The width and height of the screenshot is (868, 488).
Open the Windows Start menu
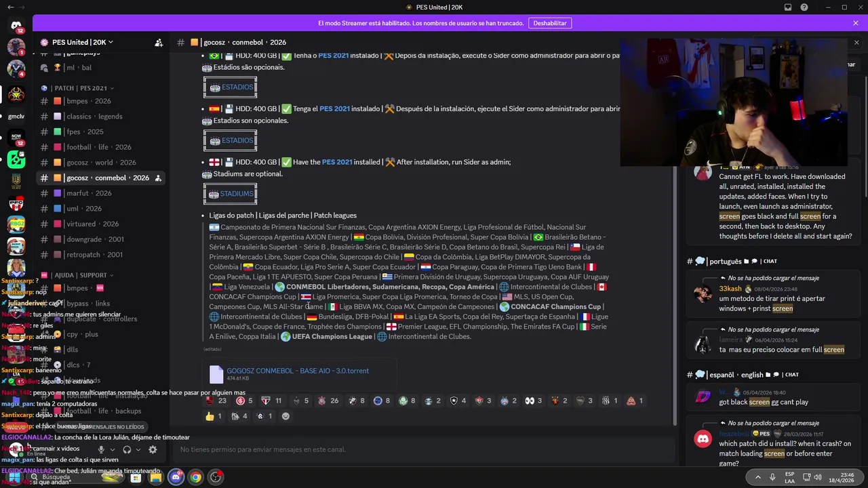14,477
